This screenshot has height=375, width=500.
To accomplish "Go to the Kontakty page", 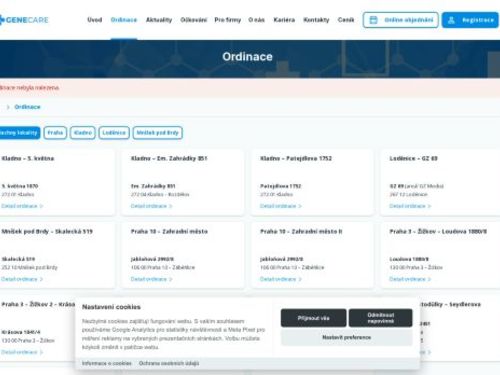I will pyautogui.click(x=316, y=20).
